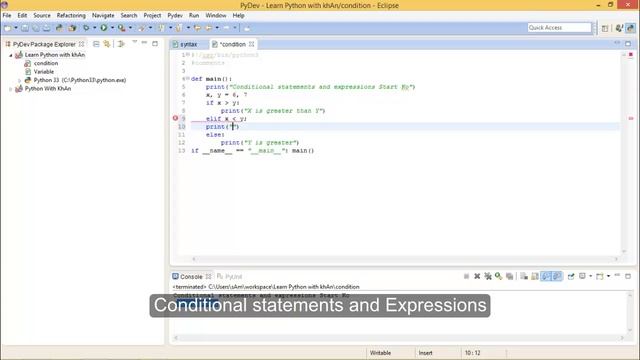Minimize the PyDev Package Explorer panel
This screenshot has height=360, width=640.
[144, 43]
